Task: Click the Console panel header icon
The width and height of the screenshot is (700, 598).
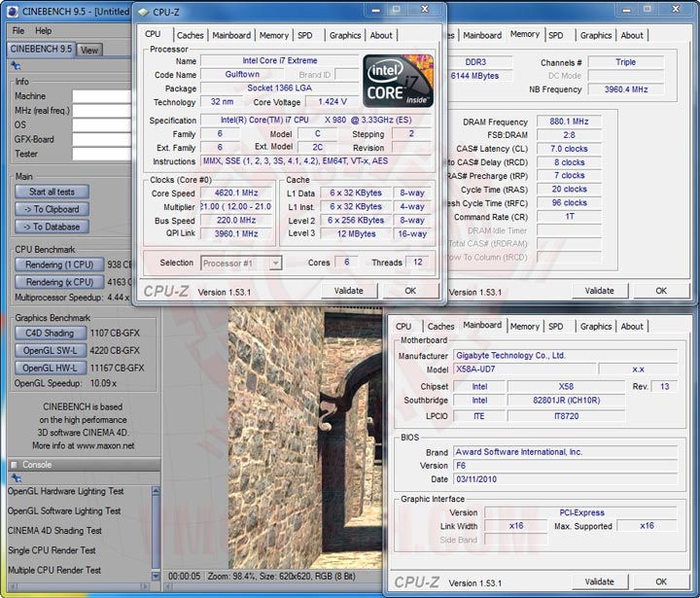Action: click(x=13, y=465)
